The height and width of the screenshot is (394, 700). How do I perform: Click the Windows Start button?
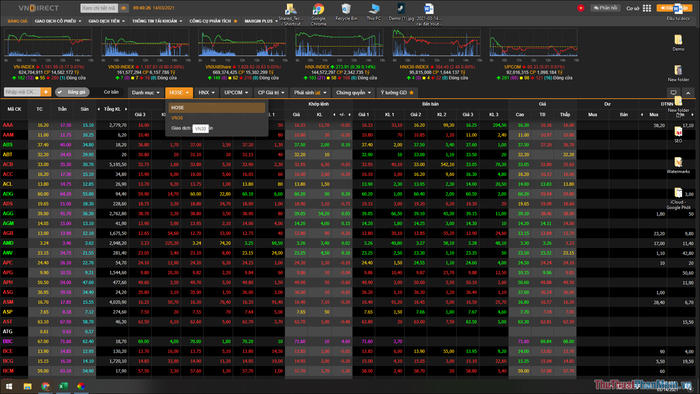click(9, 386)
